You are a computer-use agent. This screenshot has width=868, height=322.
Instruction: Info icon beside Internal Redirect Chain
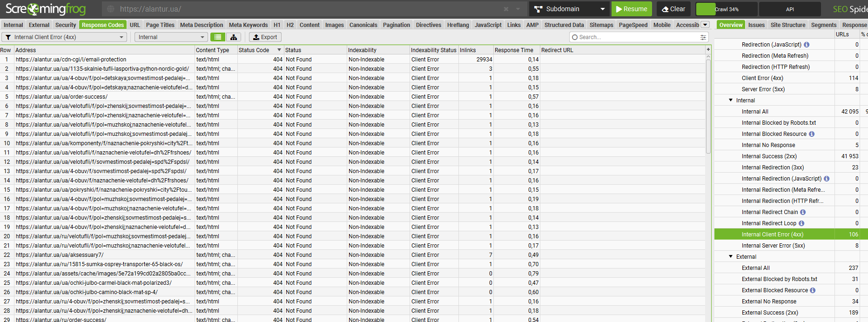pos(803,212)
